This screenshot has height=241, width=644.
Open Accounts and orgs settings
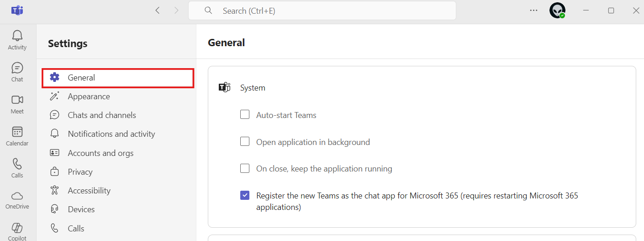(100, 153)
